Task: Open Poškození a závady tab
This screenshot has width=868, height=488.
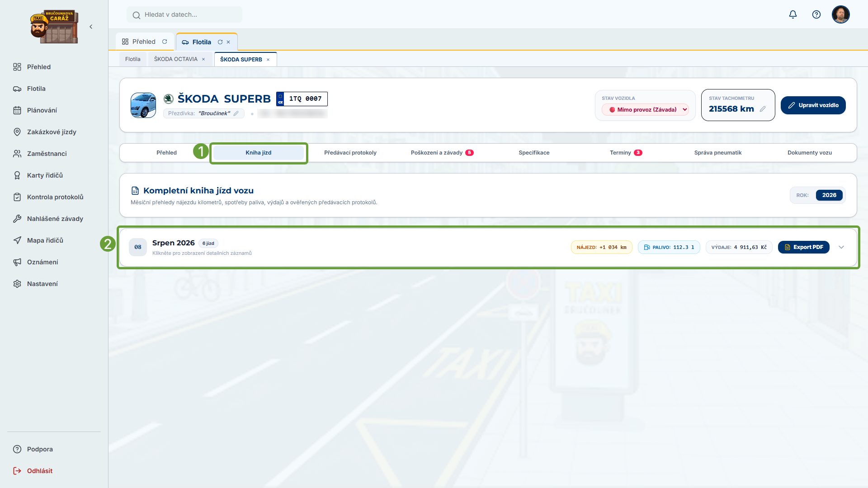Action: click(x=442, y=153)
